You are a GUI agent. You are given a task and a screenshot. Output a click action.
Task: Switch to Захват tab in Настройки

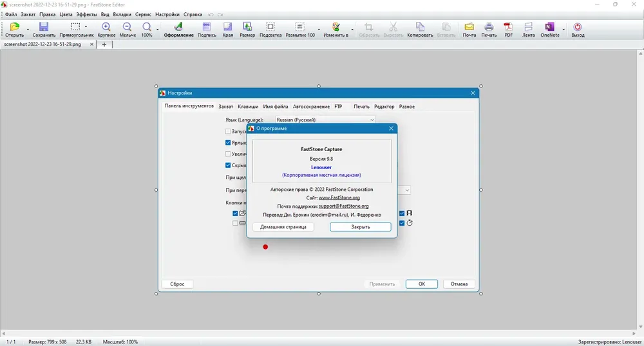(x=226, y=107)
